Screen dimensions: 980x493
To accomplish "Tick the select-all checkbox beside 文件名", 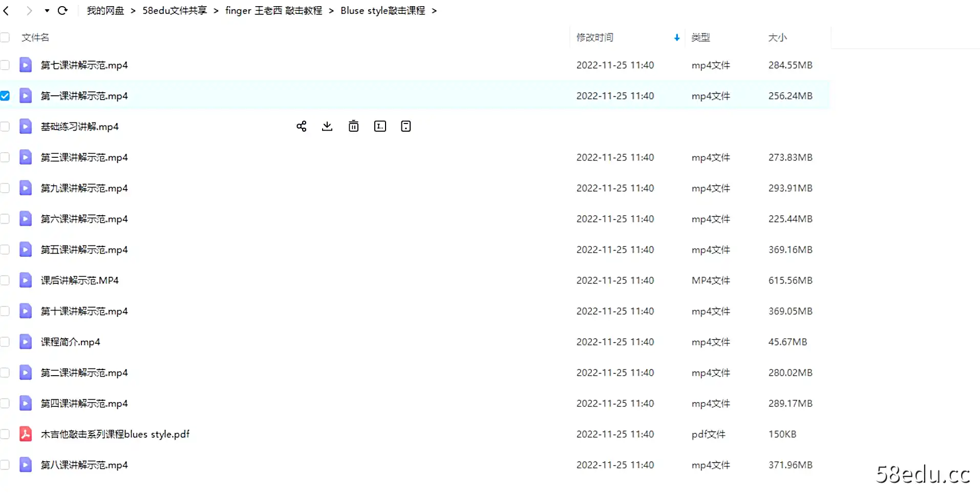I will coord(5,37).
